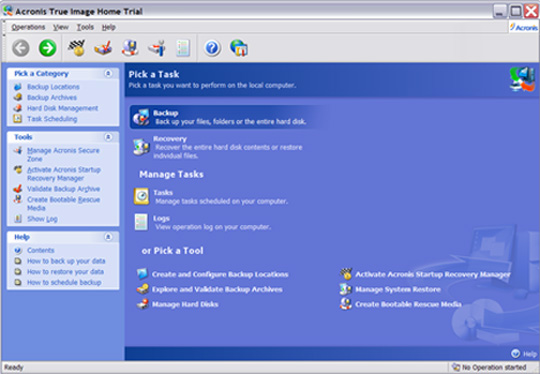Open the Tools menu in menu bar
The width and height of the screenshot is (540, 374).
pos(85,27)
